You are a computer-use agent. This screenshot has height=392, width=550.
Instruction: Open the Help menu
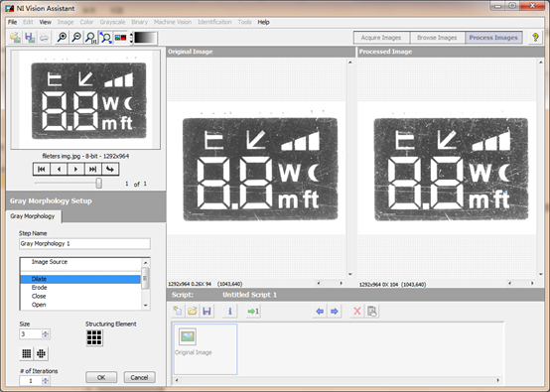[263, 22]
